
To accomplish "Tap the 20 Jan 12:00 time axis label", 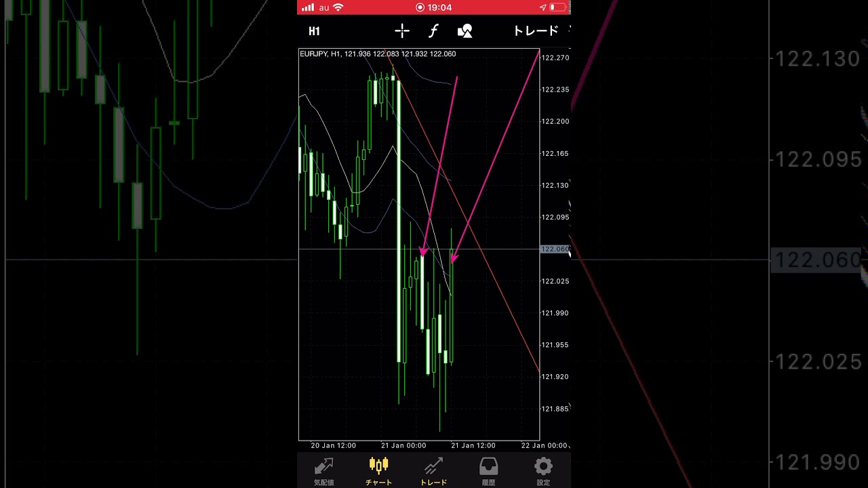I will (333, 445).
